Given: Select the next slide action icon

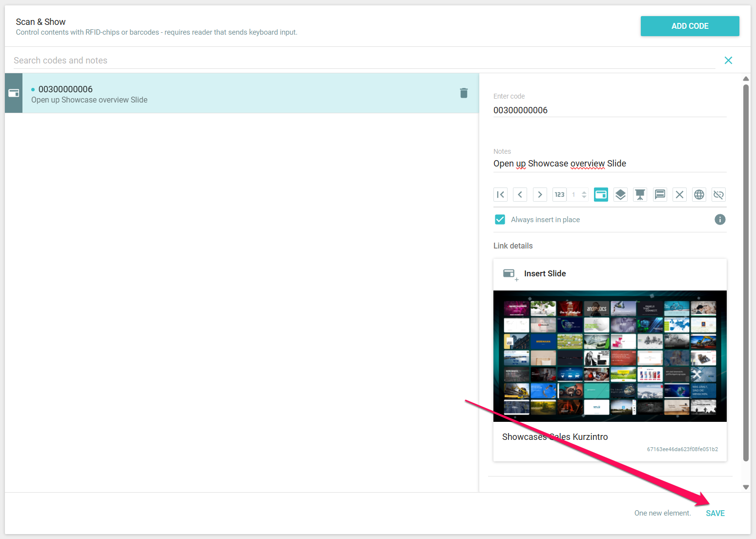Looking at the screenshot, I should (540, 195).
